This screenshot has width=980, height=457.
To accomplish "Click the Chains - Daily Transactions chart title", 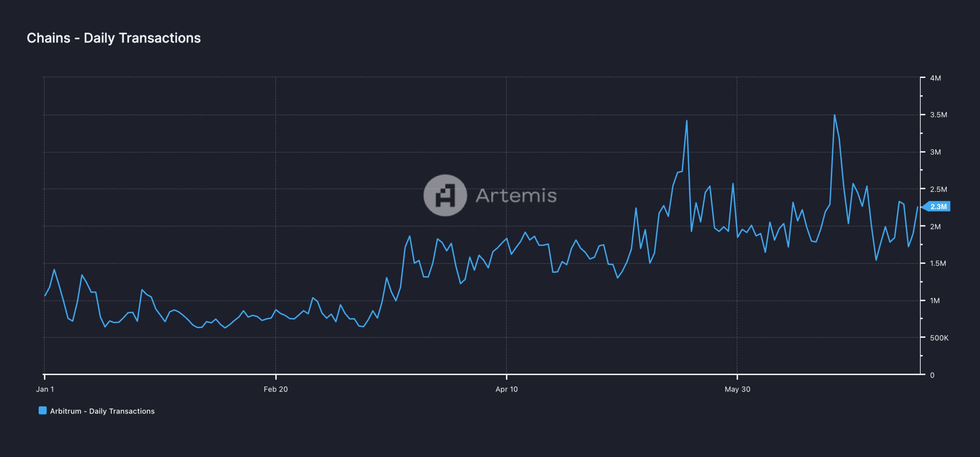I will (113, 38).
